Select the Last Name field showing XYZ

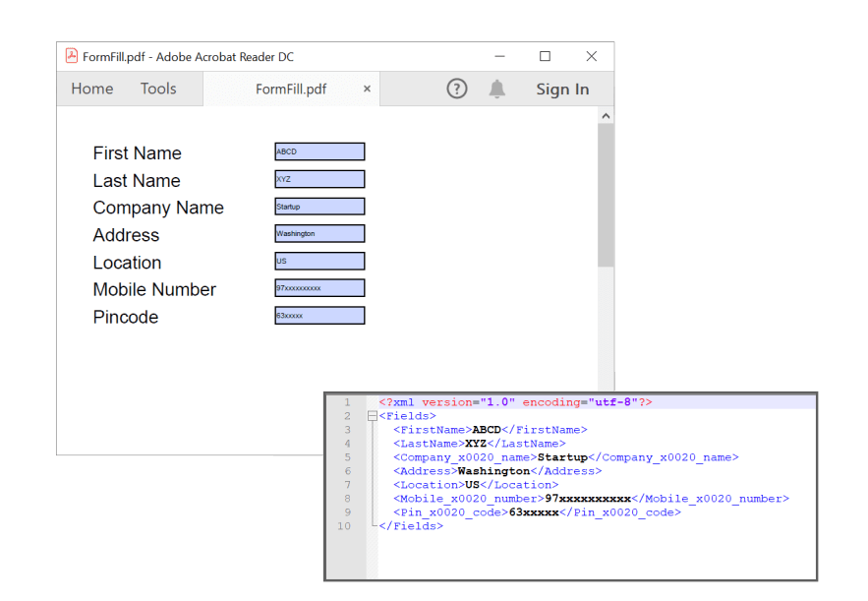tap(318, 179)
